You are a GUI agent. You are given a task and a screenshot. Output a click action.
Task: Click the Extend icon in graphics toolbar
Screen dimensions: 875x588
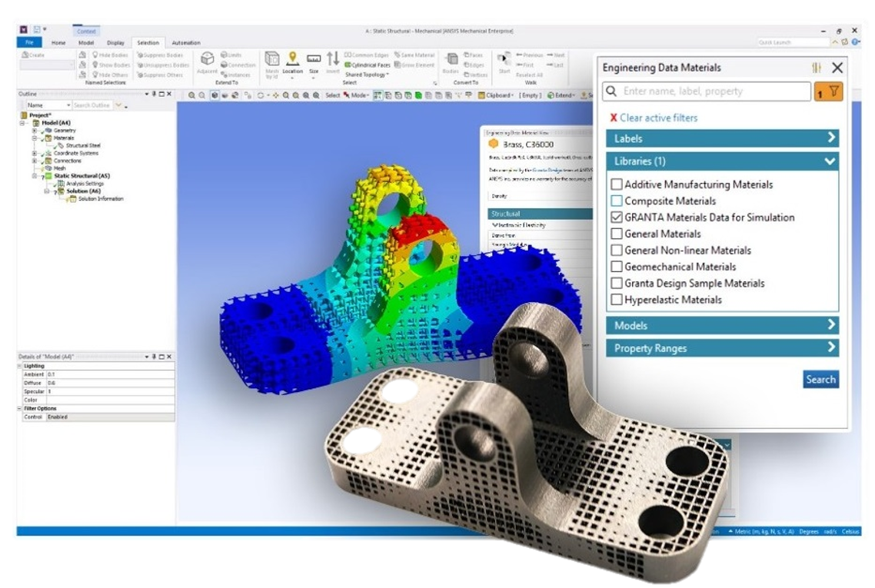tap(551, 95)
